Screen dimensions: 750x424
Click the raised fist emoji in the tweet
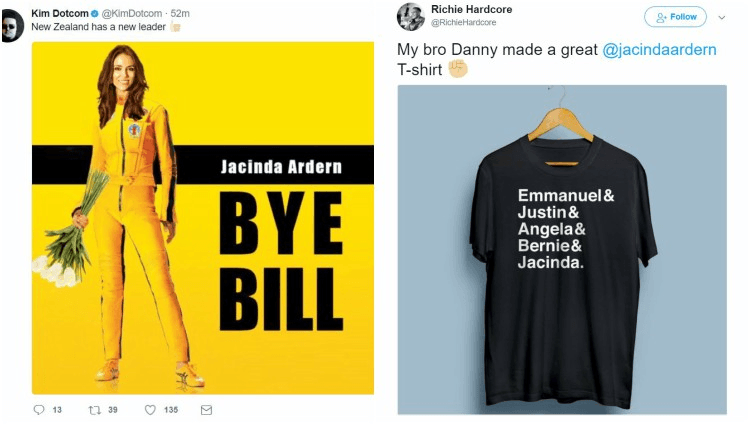[x=458, y=69]
